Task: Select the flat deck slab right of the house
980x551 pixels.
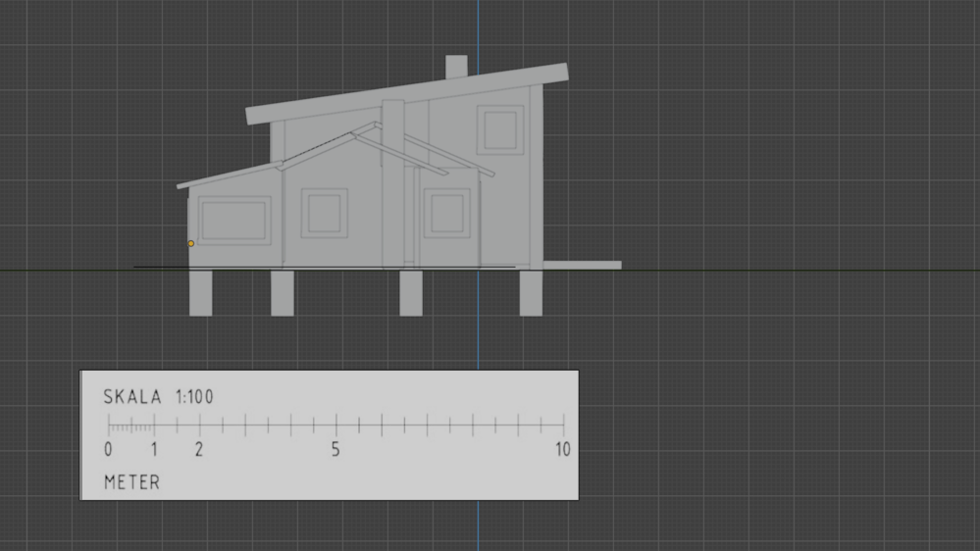Action: tap(582, 265)
